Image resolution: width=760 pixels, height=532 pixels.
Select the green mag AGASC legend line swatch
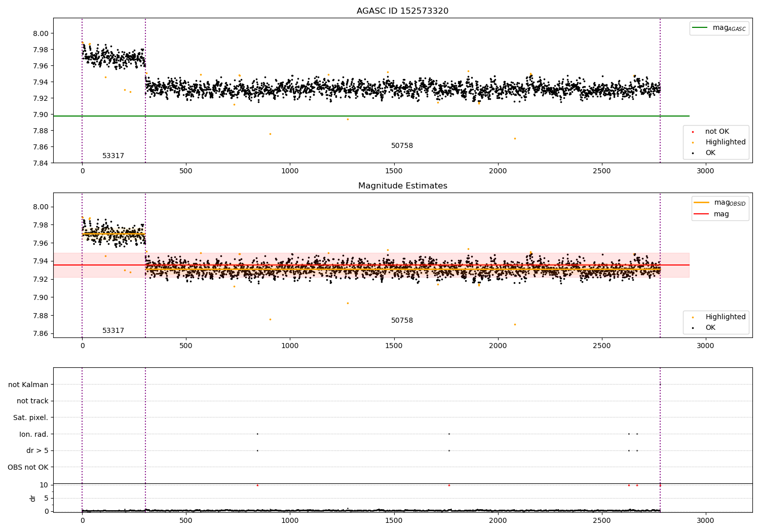pos(700,28)
